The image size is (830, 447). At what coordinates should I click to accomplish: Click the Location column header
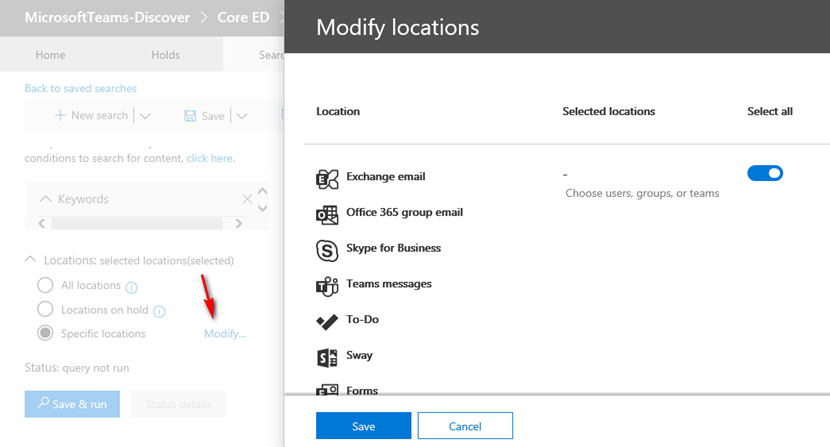coord(338,111)
